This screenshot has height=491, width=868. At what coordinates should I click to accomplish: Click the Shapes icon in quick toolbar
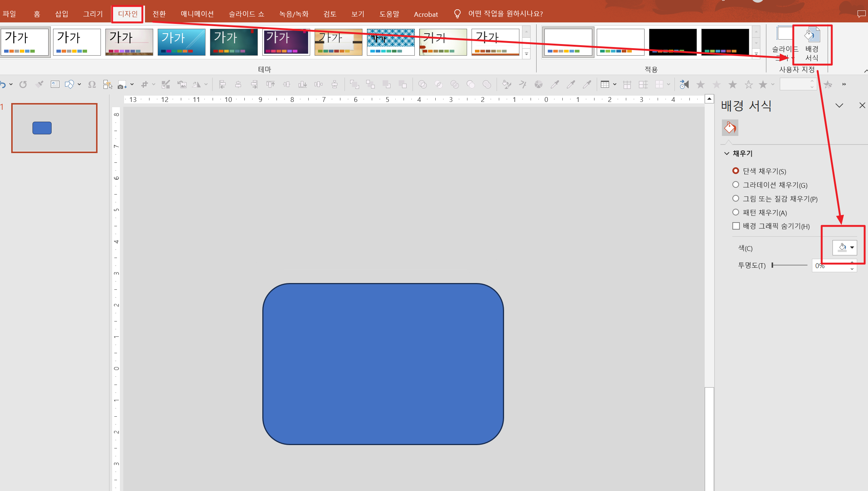[x=69, y=84]
